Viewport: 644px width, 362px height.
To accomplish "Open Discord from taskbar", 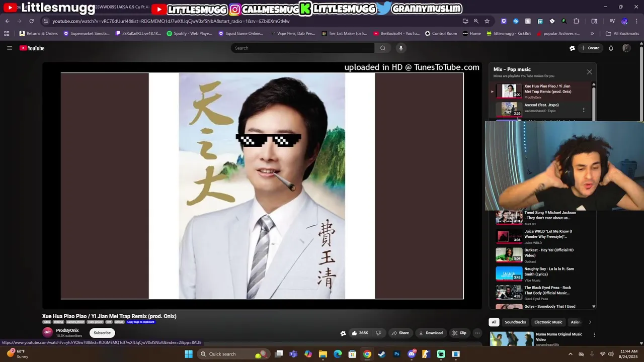I will [412, 354].
